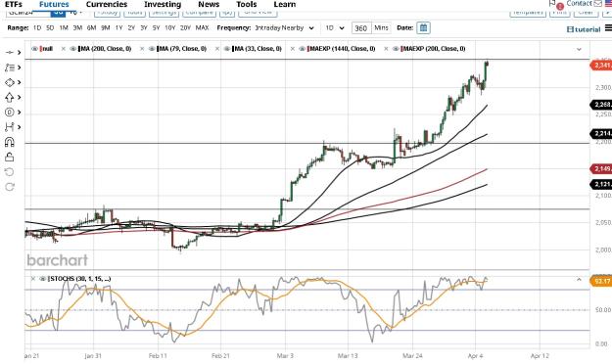Remove the MA (200, Close, 0) study
The image size is (612, 364).
click(x=64, y=49)
